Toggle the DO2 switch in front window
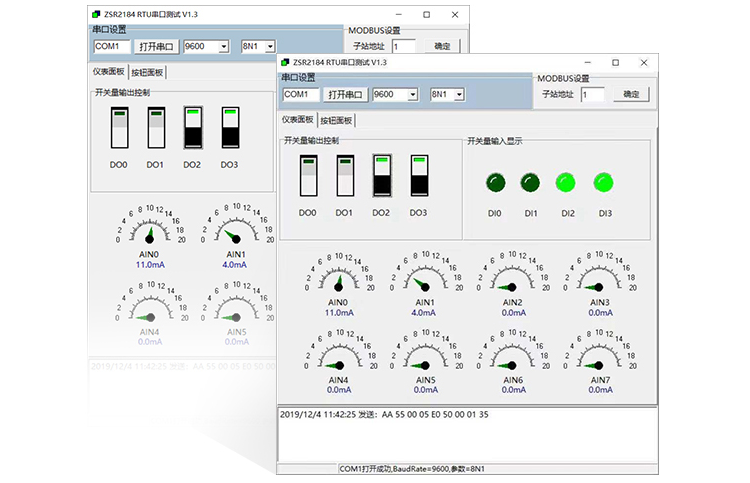Image resolution: width=750 pixels, height=483 pixels. coord(382,176)
